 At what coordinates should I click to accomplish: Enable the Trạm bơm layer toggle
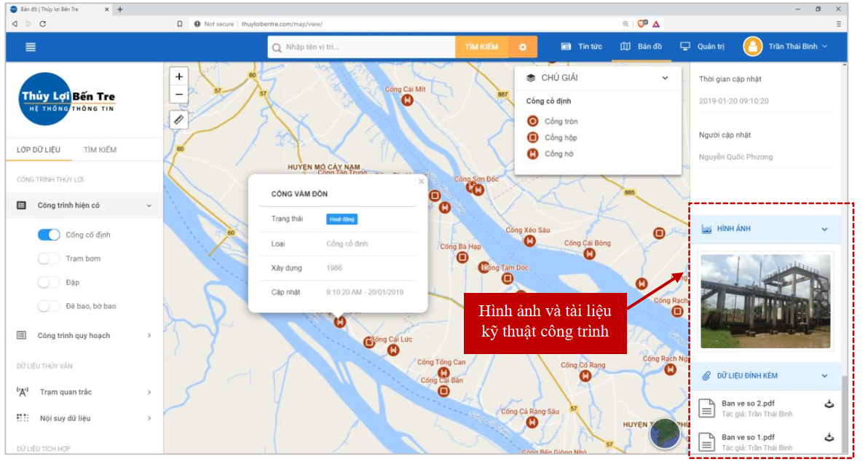pyautogui.click(x=49, y=259)
